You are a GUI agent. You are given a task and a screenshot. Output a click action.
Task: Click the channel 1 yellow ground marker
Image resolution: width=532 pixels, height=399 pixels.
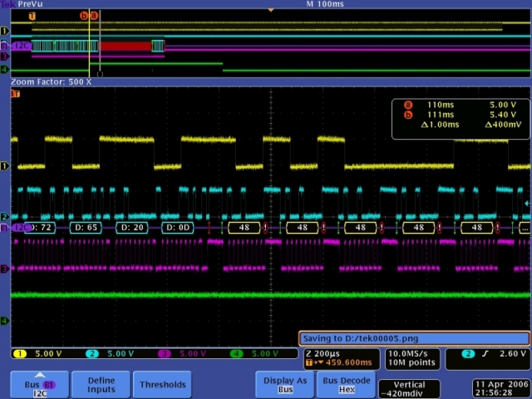(4, 166)
